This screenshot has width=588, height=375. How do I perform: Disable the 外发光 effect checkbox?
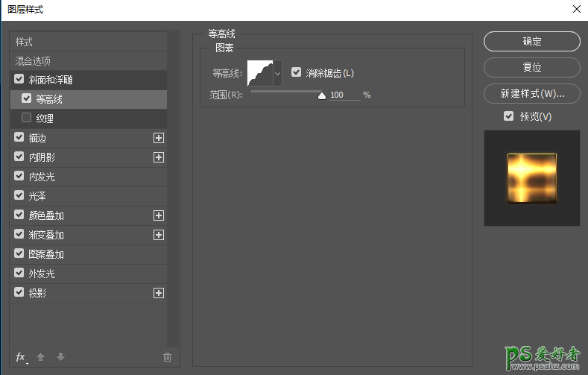coord(19,274)
